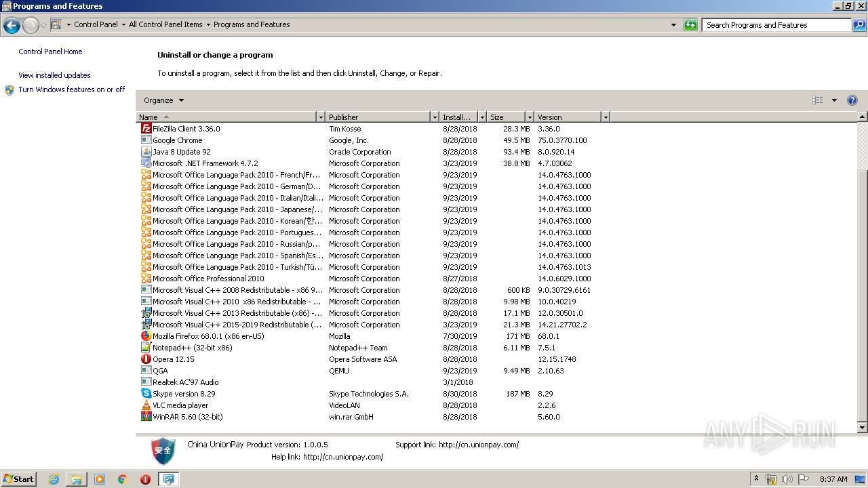Select Microsoft Visual C++ 2010 x86 row
Viewport: 868px width, 488px height.
pyautogui.click(x=374, y=301)
